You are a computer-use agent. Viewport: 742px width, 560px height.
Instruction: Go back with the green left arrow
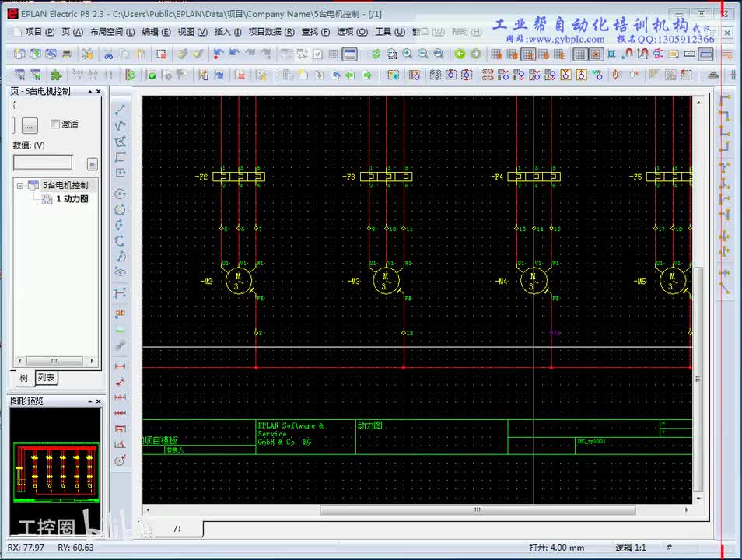point(460,54)
